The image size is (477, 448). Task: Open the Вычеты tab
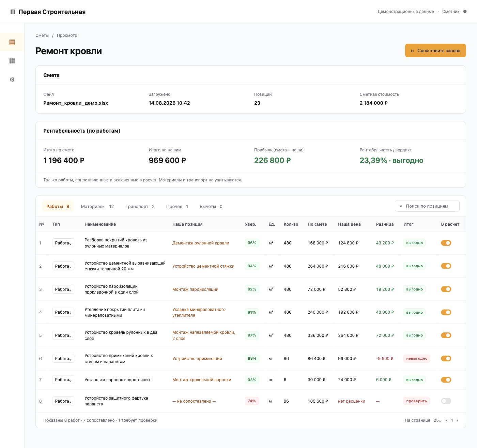click(211, 206)
